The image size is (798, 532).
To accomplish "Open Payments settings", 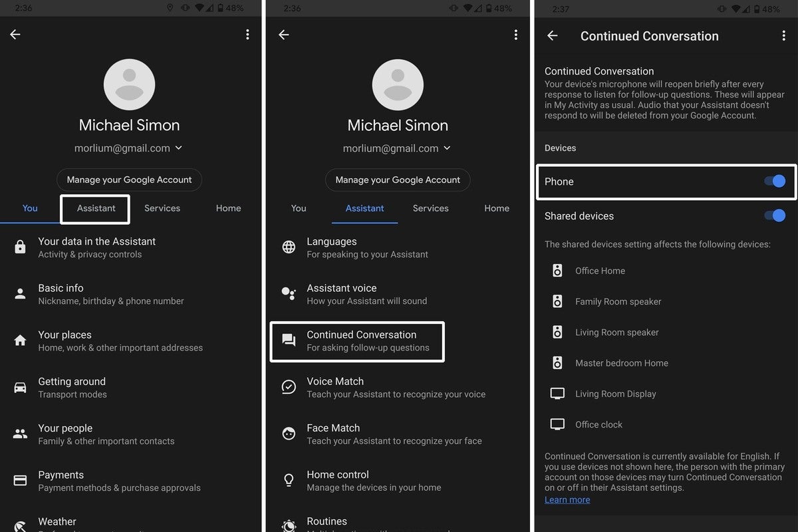I will (131, 481).
